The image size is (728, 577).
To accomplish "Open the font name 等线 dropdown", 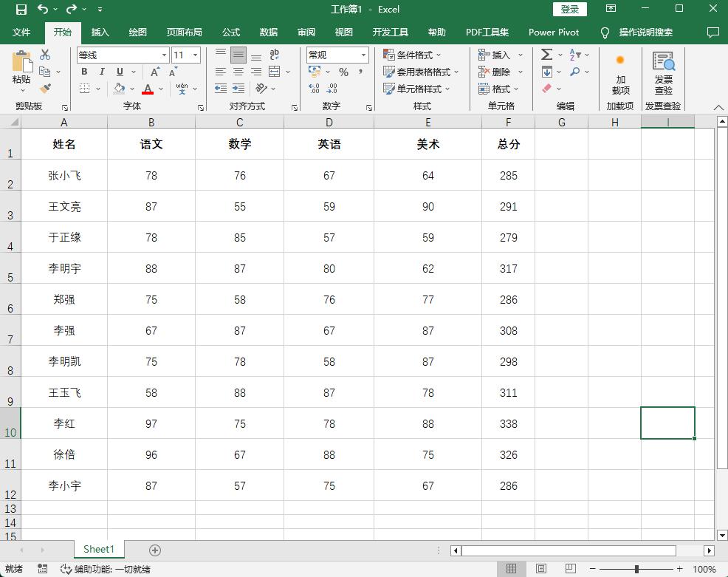I will (x=165, y=55).
